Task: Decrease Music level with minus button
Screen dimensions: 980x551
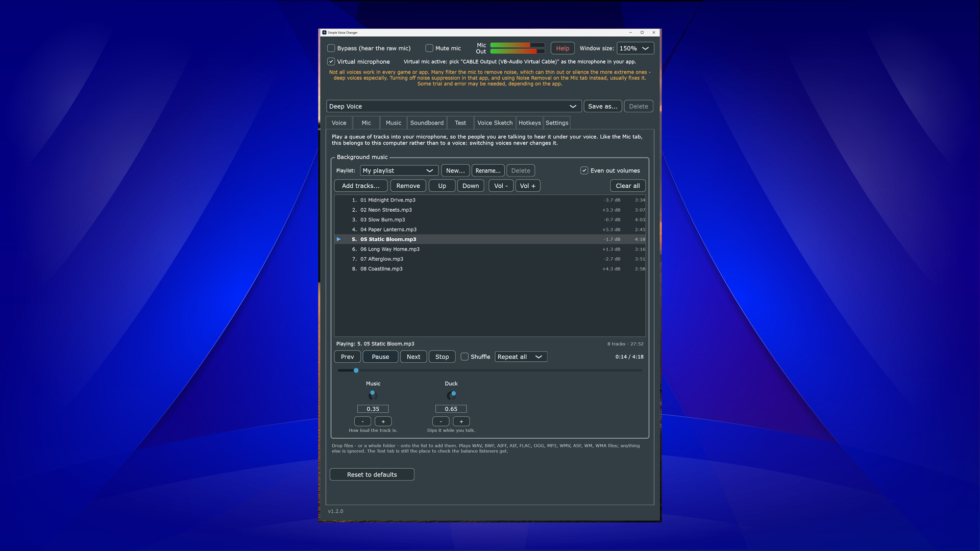Action: (x=363, y=421)
